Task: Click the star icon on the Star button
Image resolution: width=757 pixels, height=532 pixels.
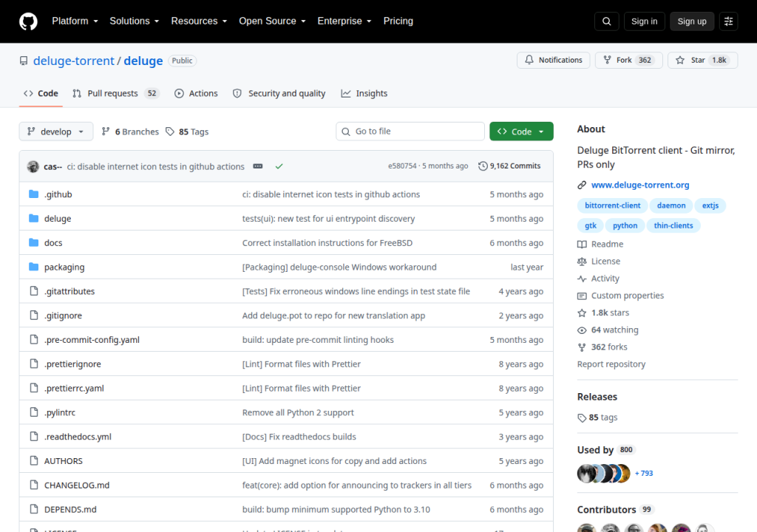Action: 680,60
